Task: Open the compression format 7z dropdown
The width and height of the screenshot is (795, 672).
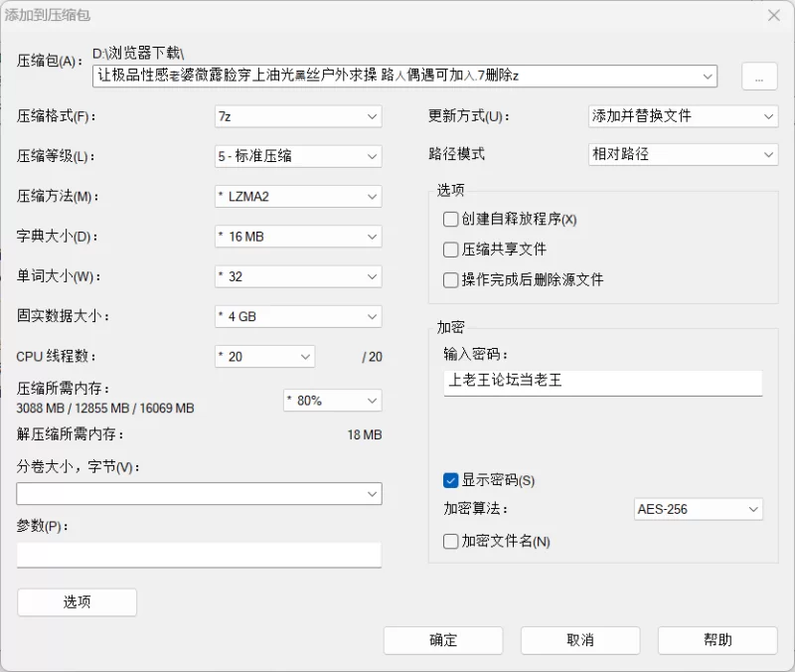Action: click(x=298, y=116)
